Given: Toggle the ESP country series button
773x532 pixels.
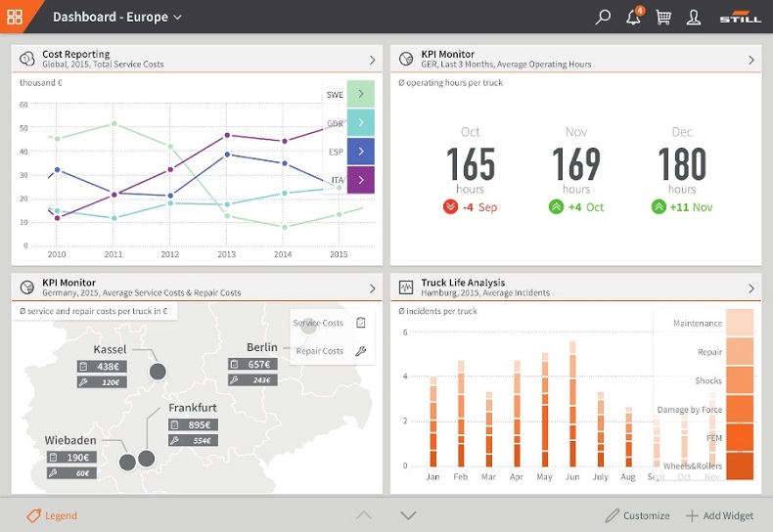Looking at the screenshot, I should 361,152.
